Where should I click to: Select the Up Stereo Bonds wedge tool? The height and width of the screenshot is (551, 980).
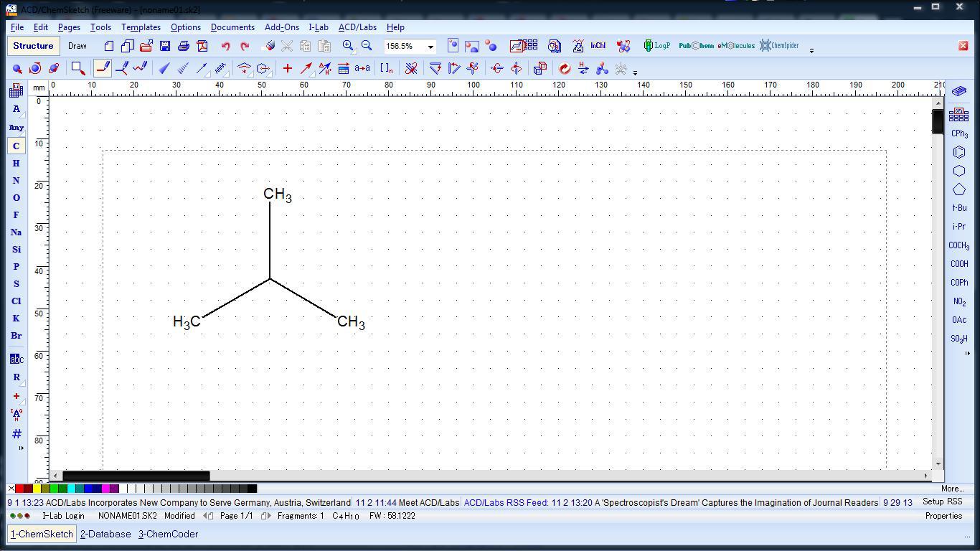coord(164,68)
